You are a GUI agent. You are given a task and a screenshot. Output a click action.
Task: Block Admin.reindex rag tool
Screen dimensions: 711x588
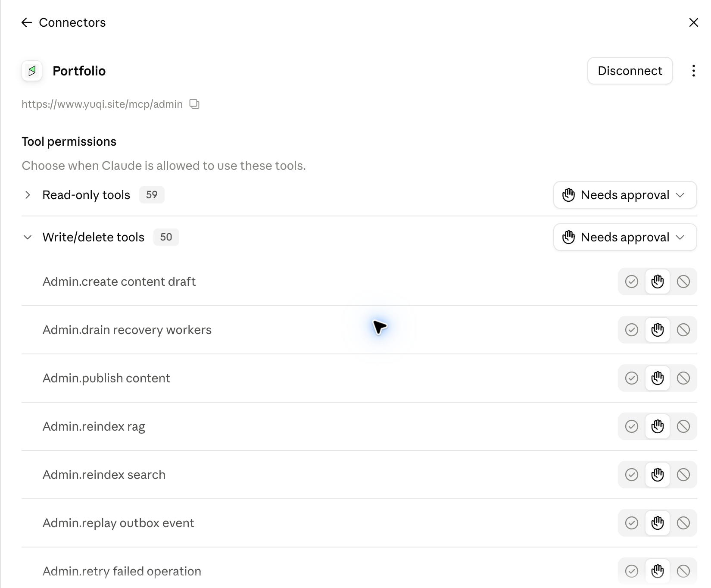tap(683, 426)
